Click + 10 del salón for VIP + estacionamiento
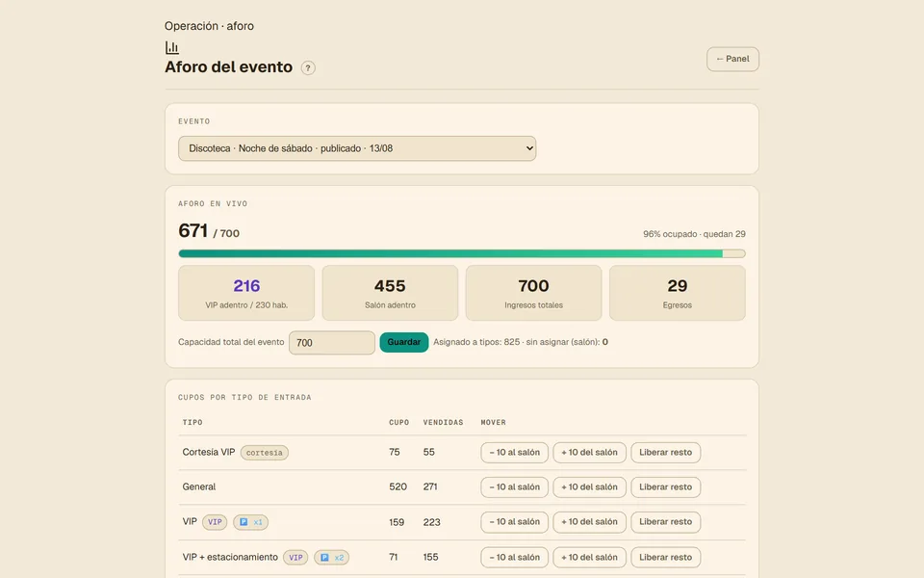Viewport: 924px width, 578px height. point(589,558)
